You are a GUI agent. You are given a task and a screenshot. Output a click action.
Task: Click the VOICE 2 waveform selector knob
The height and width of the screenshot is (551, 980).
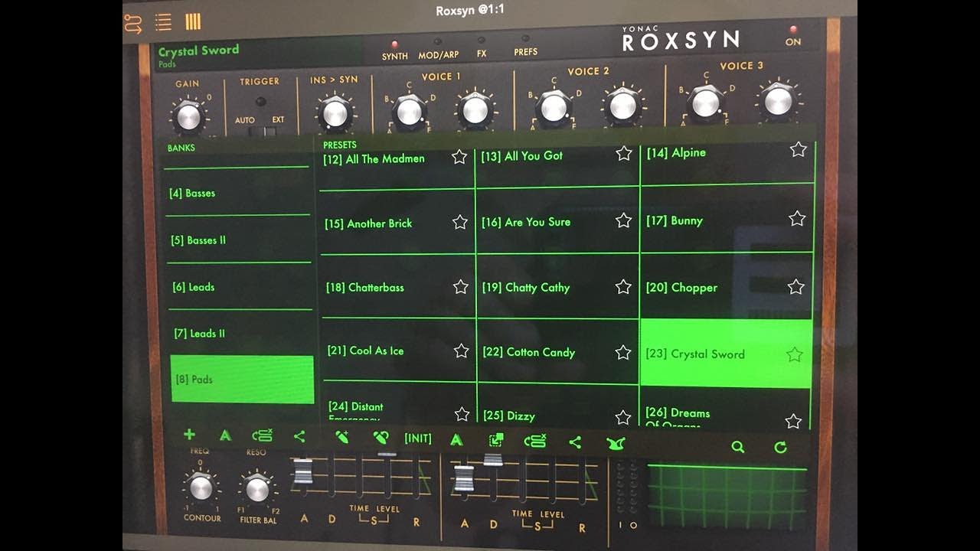pos(554,108)
